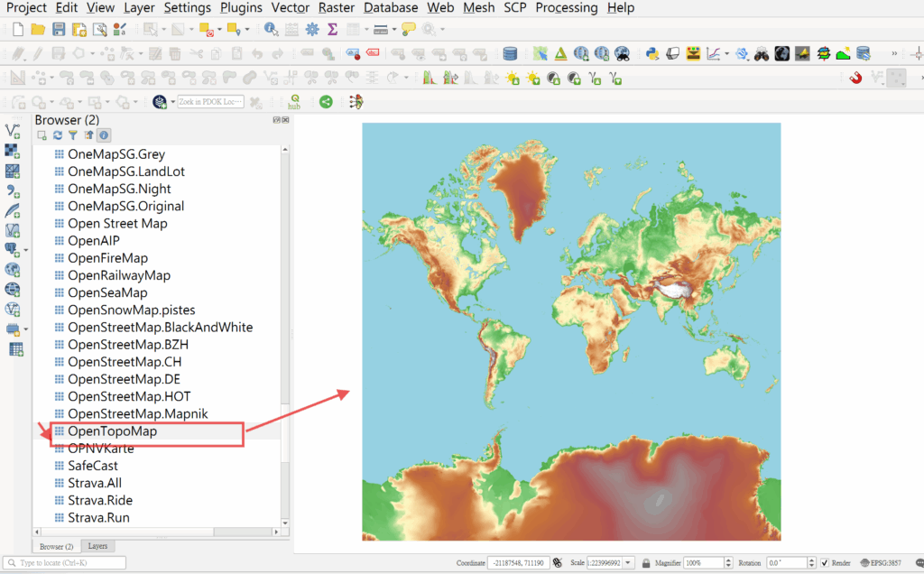Open the Processing Toolbox gear icon
Image resolution: width=924 pixels, height=574 pixels.
pyautogui.click(x=312, y=30)
